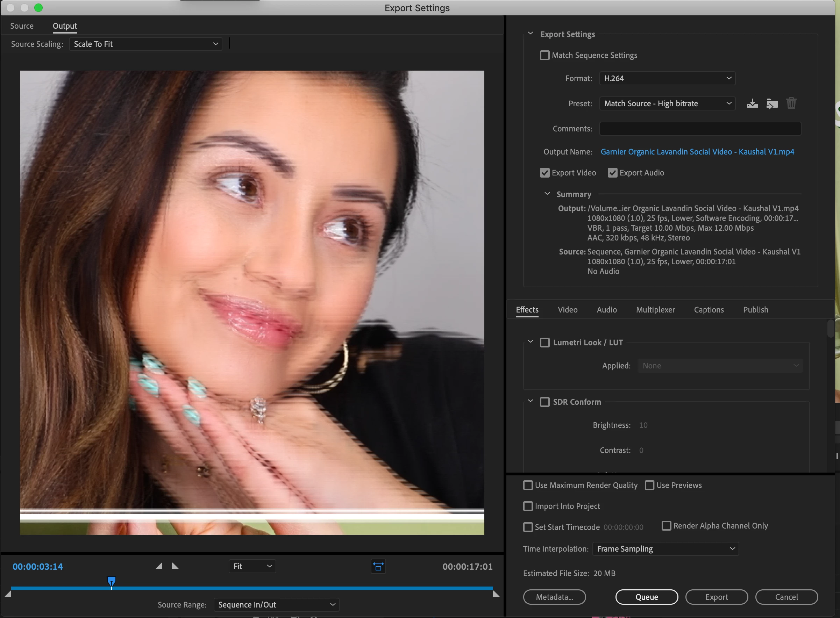Open the Format dropdown showing H.264
Screen dimensions: 840x618
667,78
